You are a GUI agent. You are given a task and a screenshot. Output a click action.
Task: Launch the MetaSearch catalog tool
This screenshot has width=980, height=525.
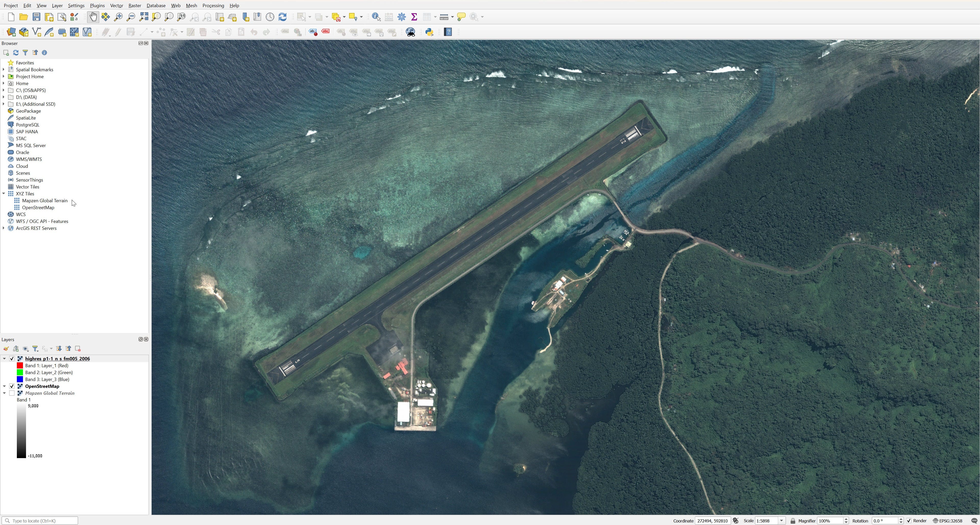tap(410, 32)
